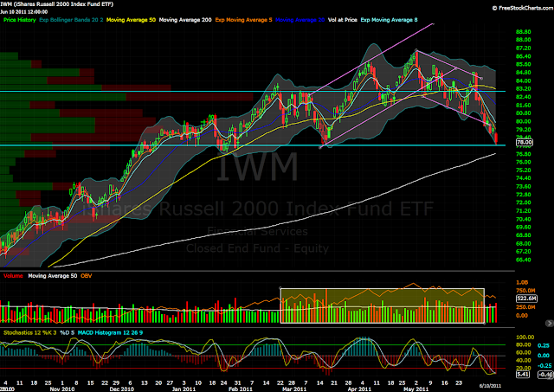Click the Moving Average 200 legend label

(185, 20)
